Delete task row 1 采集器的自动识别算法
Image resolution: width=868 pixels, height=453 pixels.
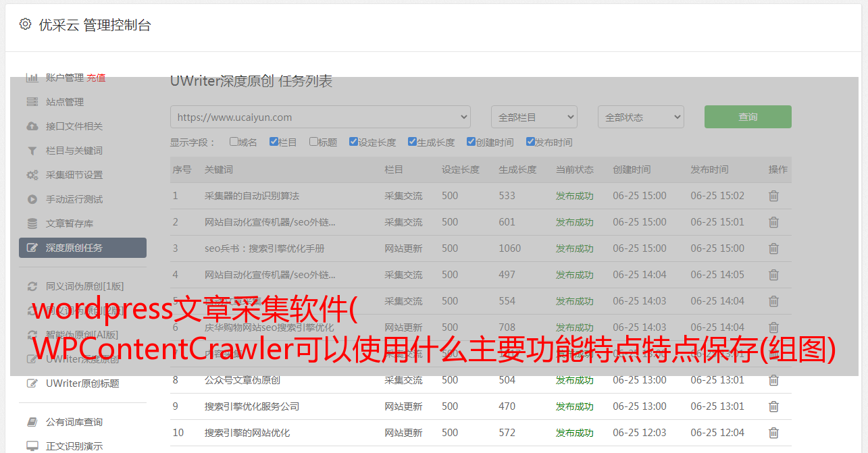click(x=773, y=196)
